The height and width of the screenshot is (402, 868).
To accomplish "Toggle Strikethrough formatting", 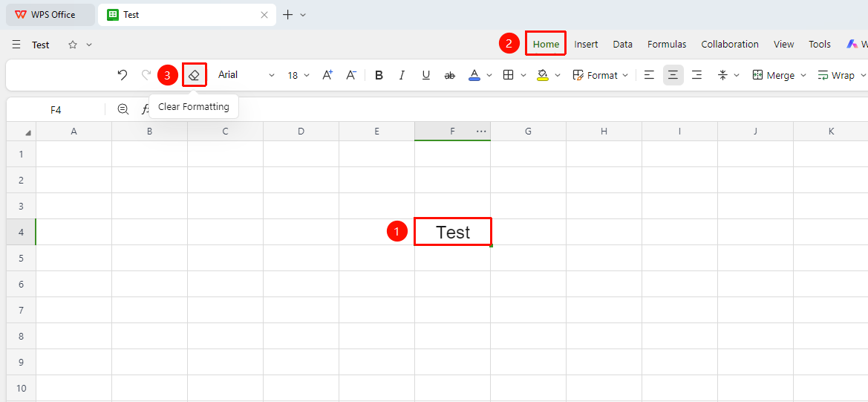I will tap(449, 75).
